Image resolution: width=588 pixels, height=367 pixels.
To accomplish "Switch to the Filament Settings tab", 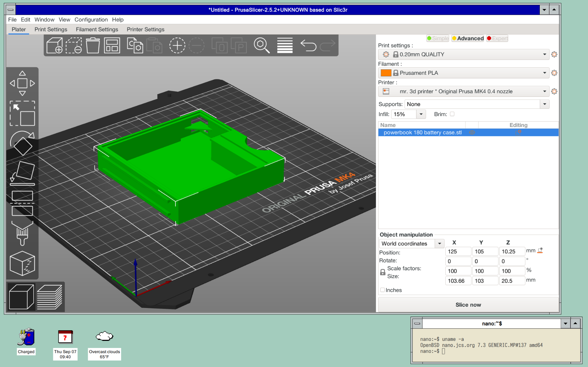I will click(x=97, y=29).
